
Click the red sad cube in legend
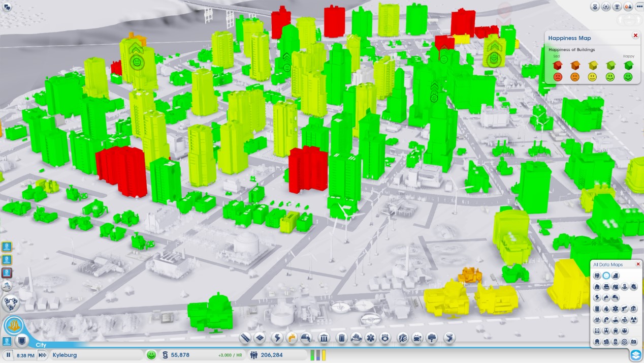click(558, 65)
